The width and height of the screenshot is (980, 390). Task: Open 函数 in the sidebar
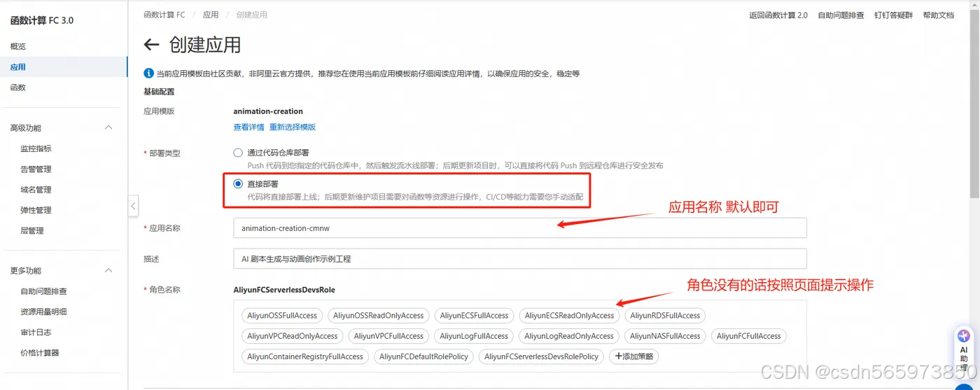(18, 88)
